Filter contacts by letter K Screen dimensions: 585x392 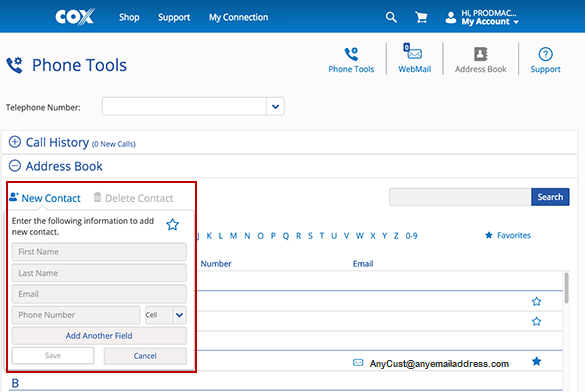click(x=209, y=236)
